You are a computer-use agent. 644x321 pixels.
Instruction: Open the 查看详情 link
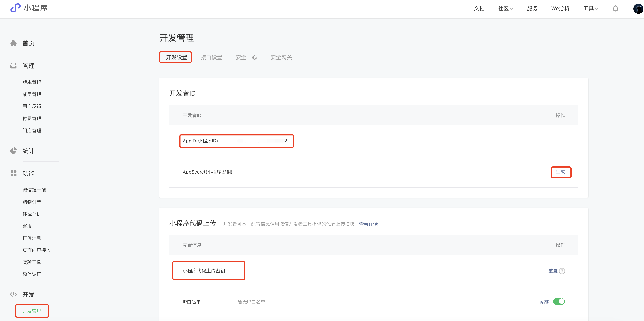coord(369,224)
